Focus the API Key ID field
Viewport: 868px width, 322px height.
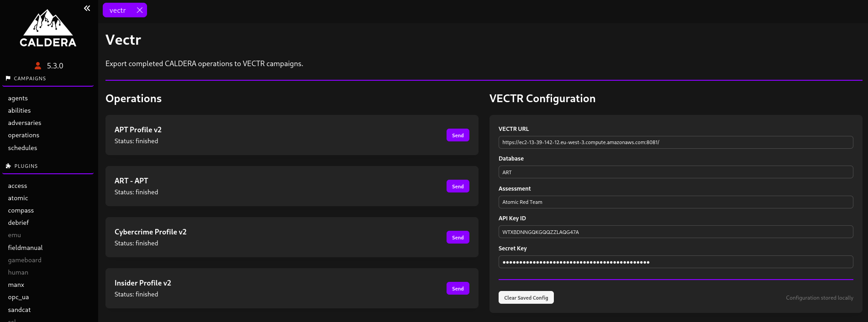coord(676,232)
